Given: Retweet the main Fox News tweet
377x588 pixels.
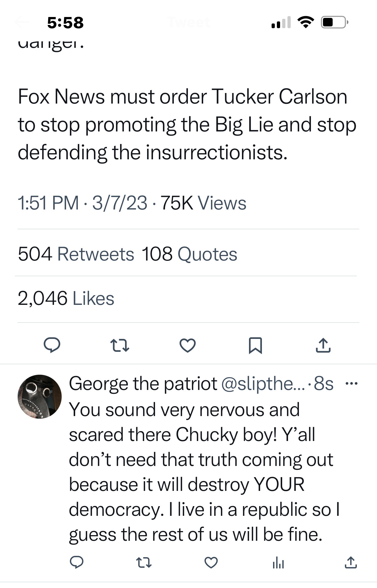Looking at the screenshot, I should coord(120,345).
